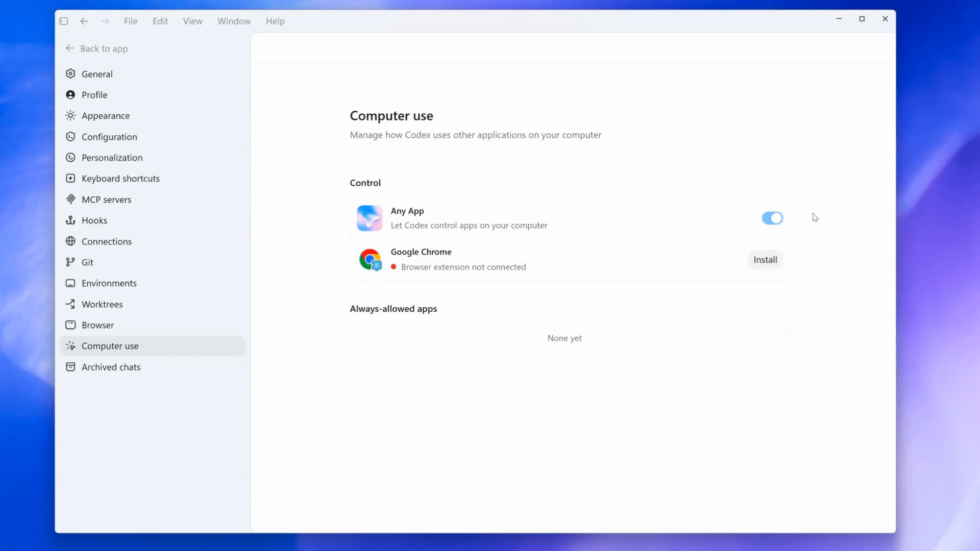Viewport: 980px width, 551px height.
Task: Go to Back to app link
Action: (104, 48)
